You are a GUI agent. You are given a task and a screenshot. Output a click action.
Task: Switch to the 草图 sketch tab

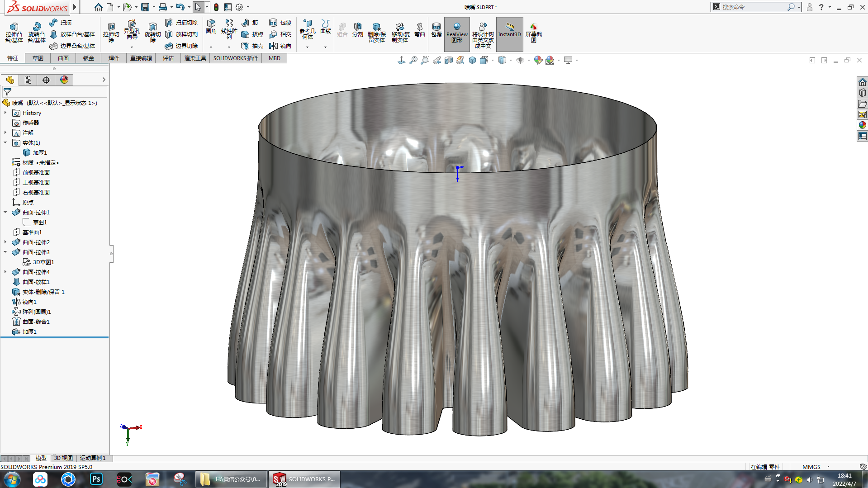click(x=38, y=58)
